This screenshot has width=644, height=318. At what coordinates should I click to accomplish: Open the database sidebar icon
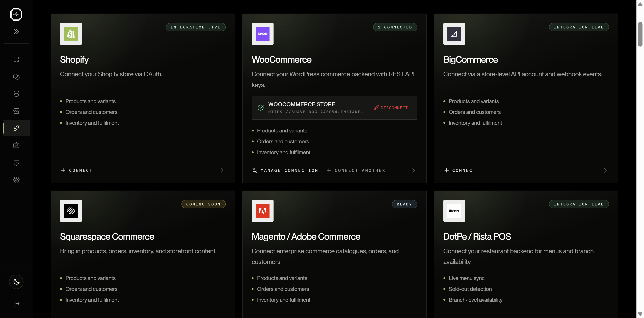coord(16,94)
